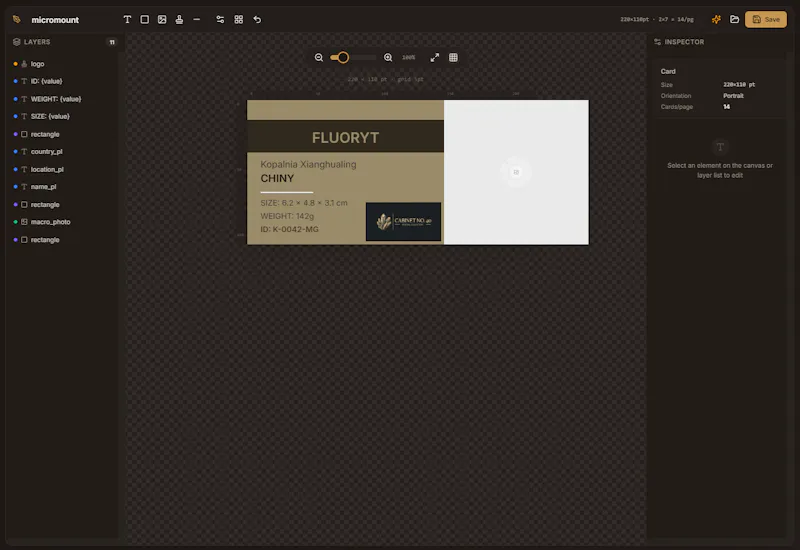The width and height of the screenshot is (800, 550).
Task: Adjust the canvas zoom slider
Action: pos(353,58)
